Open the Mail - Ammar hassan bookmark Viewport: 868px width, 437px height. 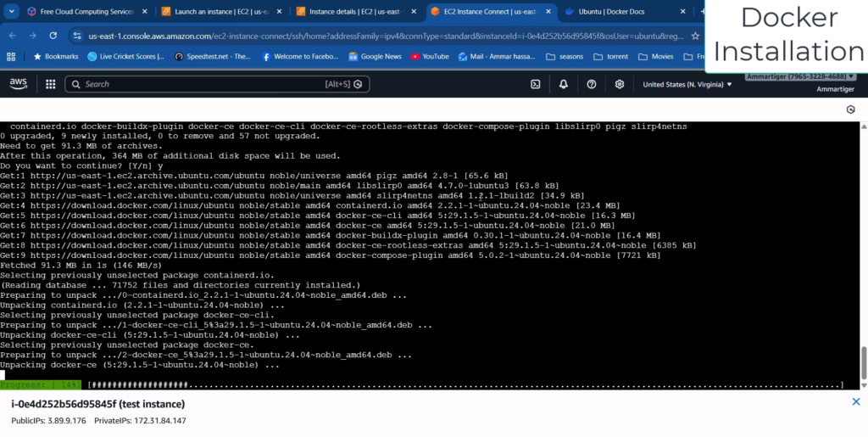(498, 57)
